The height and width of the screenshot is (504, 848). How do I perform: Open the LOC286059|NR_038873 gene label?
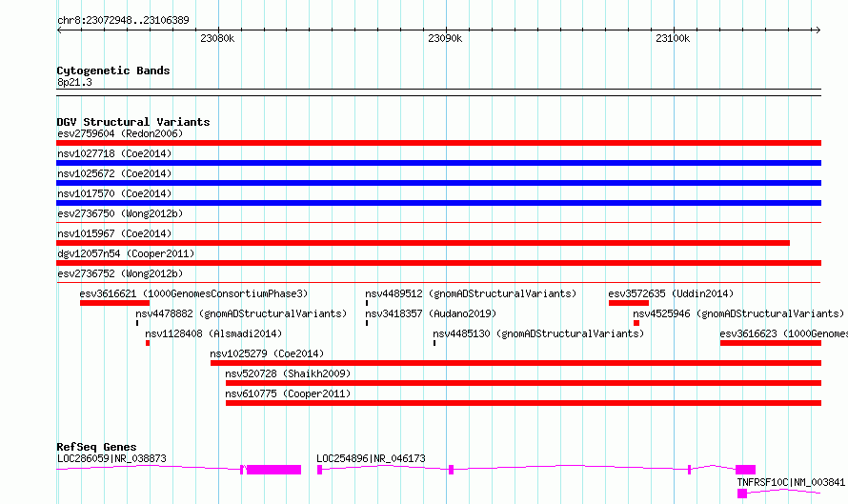click(111, 458)
